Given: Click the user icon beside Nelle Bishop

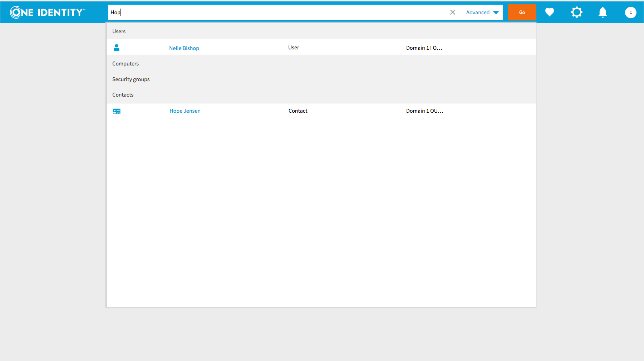Looking at the screenshot, I should coord(117,48).
